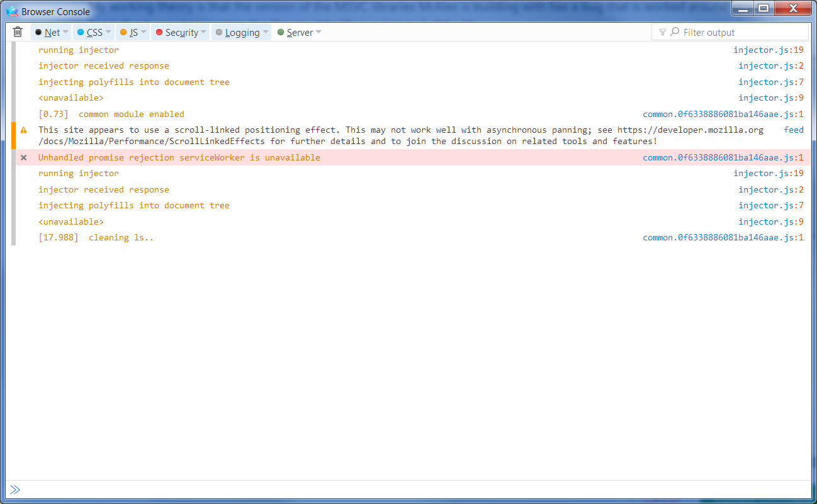The height and width of the screenshot is (504, 817).
Task: Click the truncated feed source link
Action: [792, 130]
